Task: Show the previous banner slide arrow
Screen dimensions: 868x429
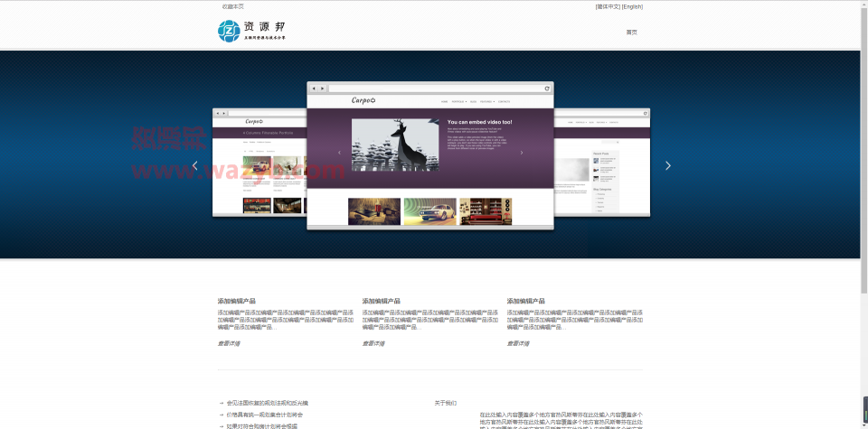Action: point(195,165)
